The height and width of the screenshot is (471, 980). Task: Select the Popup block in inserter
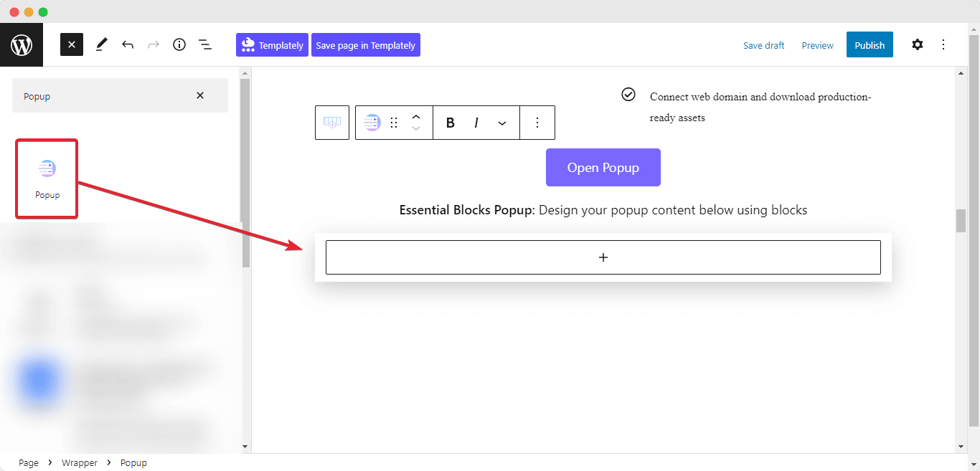[x=47, y=179]
